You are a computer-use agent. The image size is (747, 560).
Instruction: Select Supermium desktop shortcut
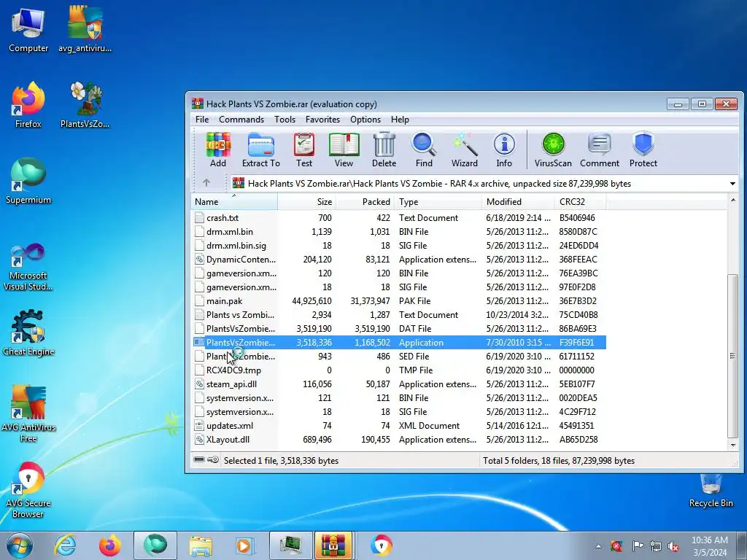28,181
